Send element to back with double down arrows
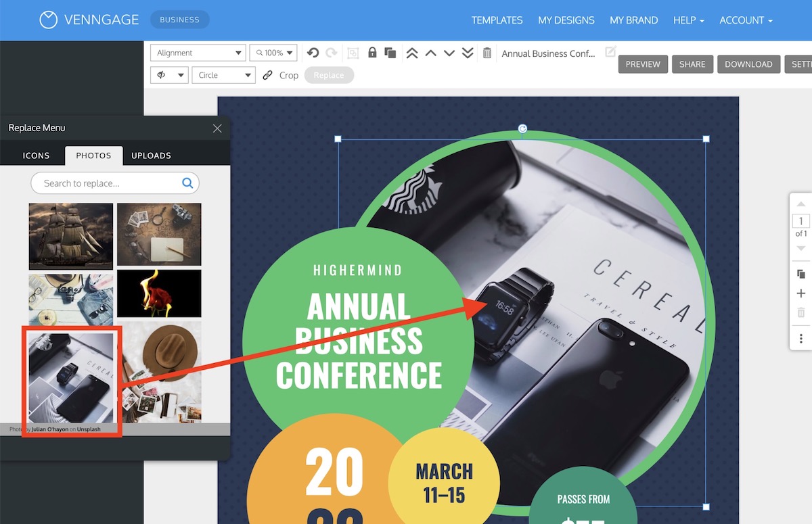Screen dimensions: 812x524 [x=468, y=53]
